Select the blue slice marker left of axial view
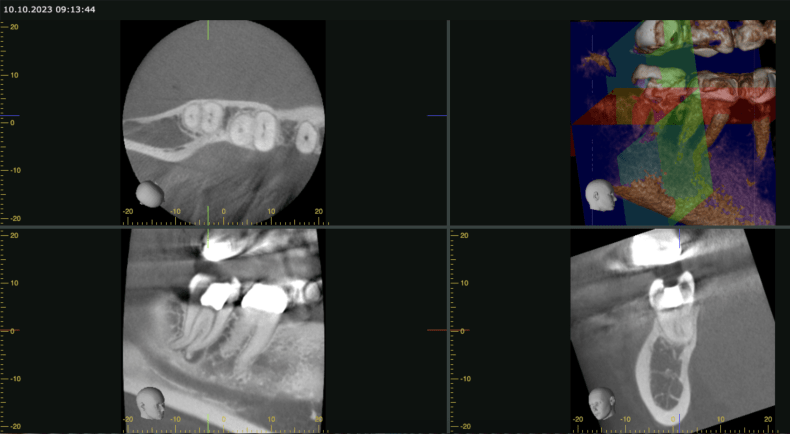Image resolution: width=790 pixels, height=434 pixels. coord(10,115)
